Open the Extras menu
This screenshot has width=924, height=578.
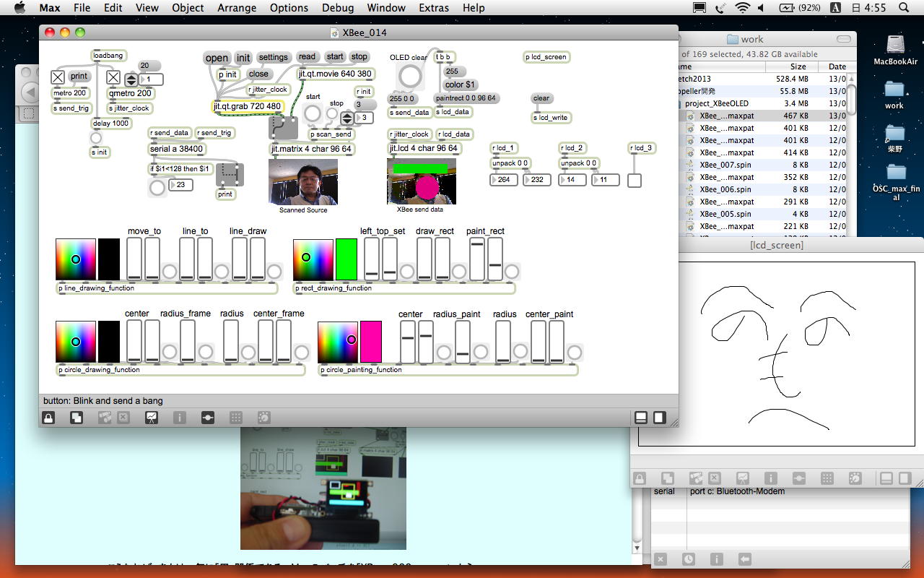[x=434, y=8]
